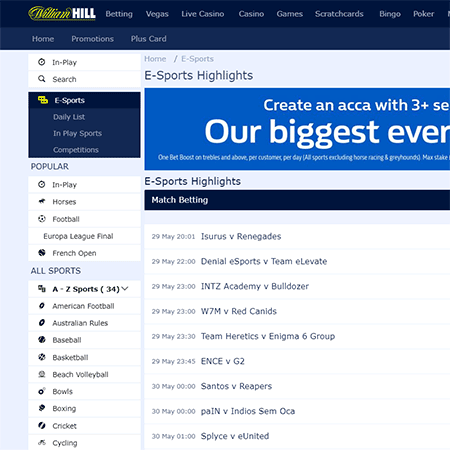Open paiN v Indios Sem Oca match
The height and width of the screenshot is (450, 450).
[248, 411]
